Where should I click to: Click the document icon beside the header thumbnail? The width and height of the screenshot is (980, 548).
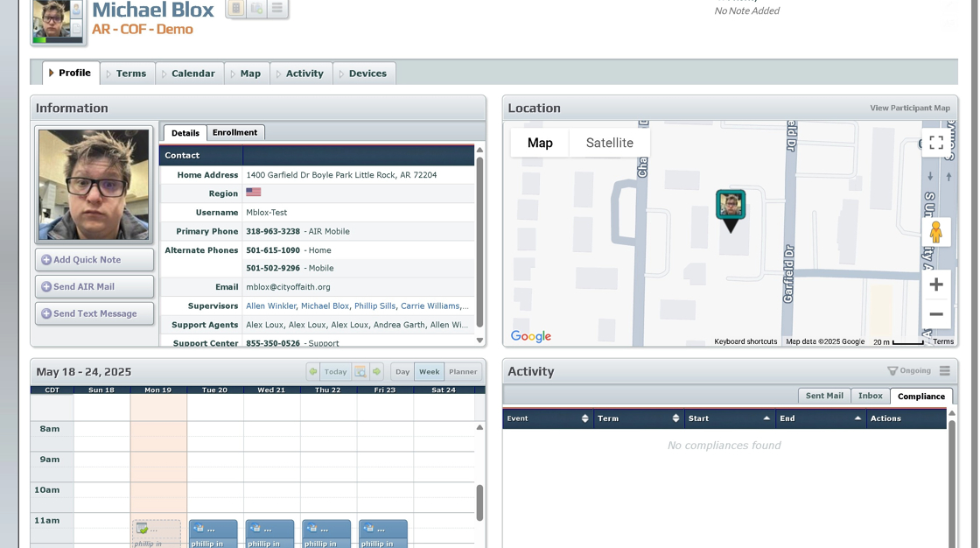point(76,28)
